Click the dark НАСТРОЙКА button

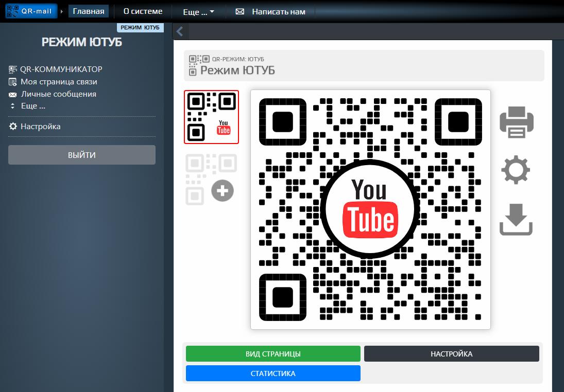coord(451,353)
